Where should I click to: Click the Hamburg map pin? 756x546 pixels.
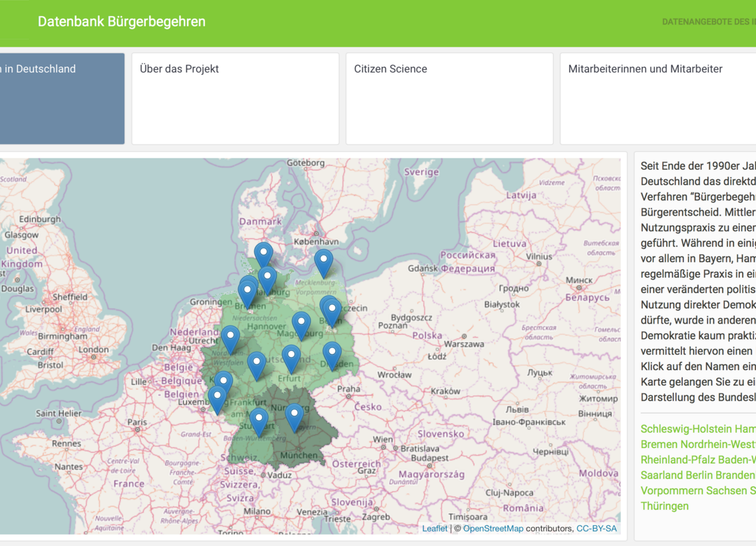tap(267, 280)
